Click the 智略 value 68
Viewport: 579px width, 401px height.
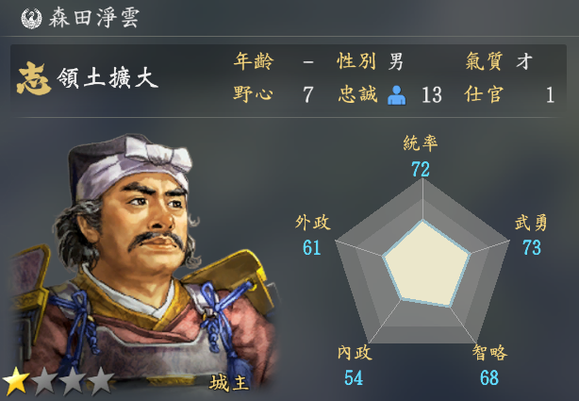489,378
